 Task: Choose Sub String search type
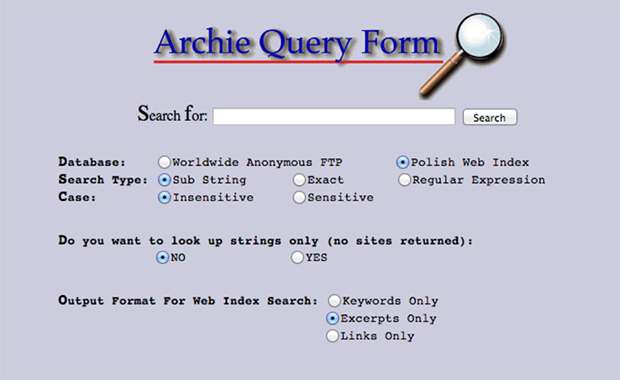point(164,180)
